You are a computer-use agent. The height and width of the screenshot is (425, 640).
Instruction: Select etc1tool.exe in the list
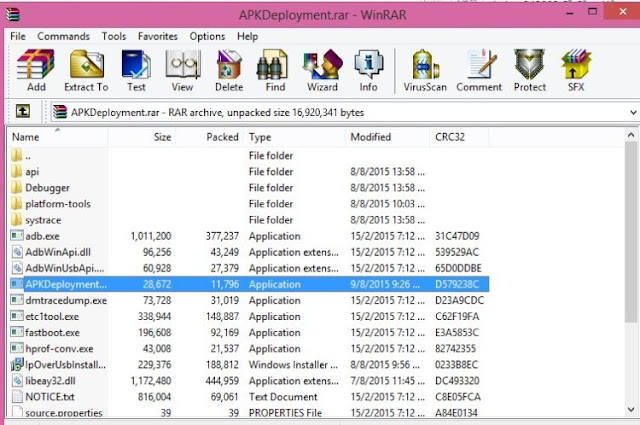[52, 316]
